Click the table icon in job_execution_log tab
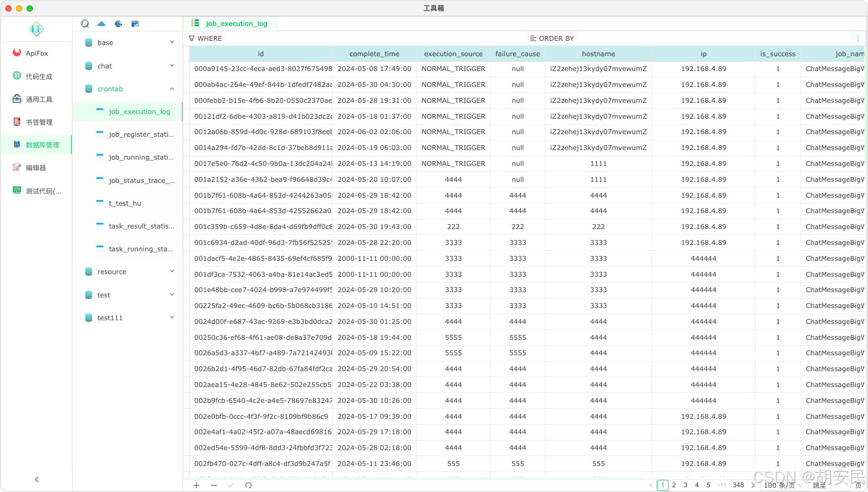This screenshot has height=492, width=868. tap(196, 23)
